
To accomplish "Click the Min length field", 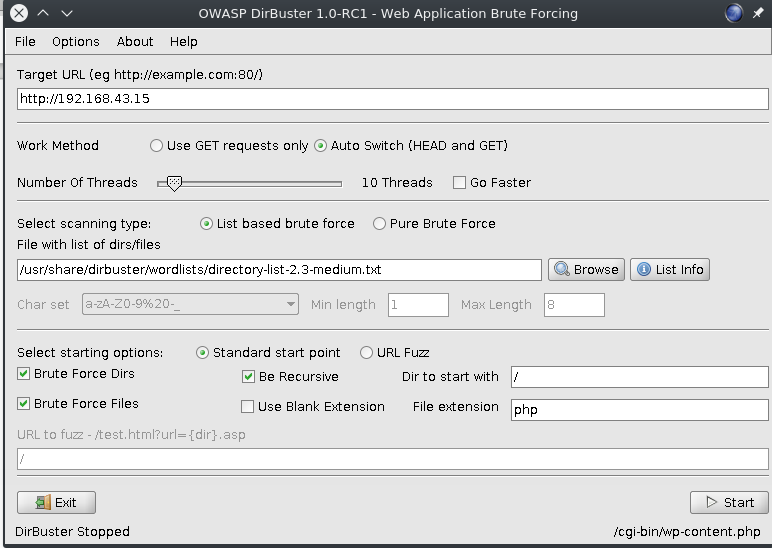I will pos(418,305).
